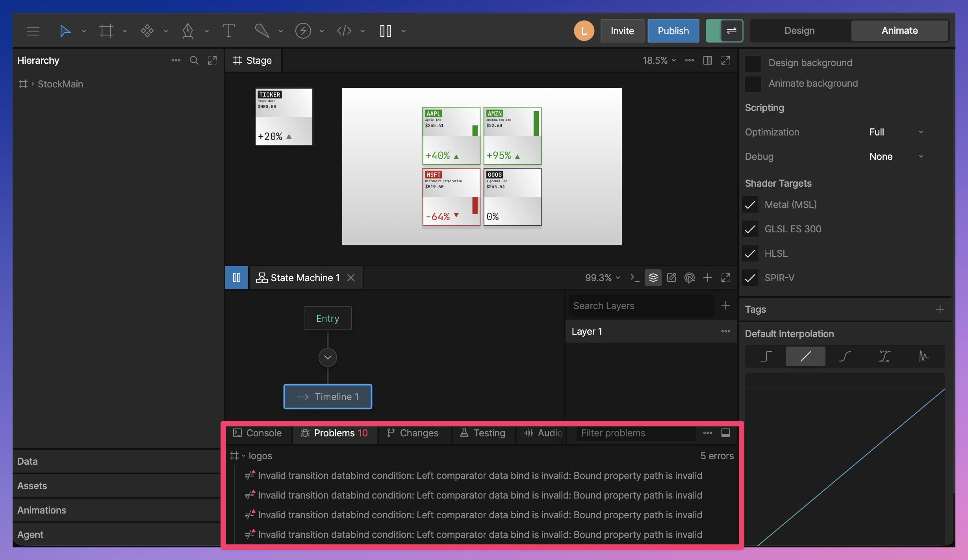This screenshot has height=560, width=968.
Task: Select cubic interpolation type
Action: [845, 356]
